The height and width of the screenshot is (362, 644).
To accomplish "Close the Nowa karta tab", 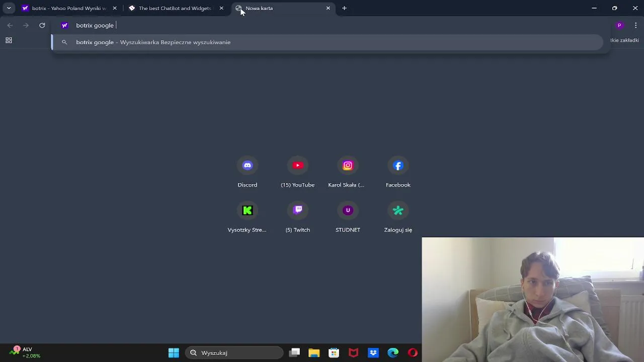I will tap(328, 8).
